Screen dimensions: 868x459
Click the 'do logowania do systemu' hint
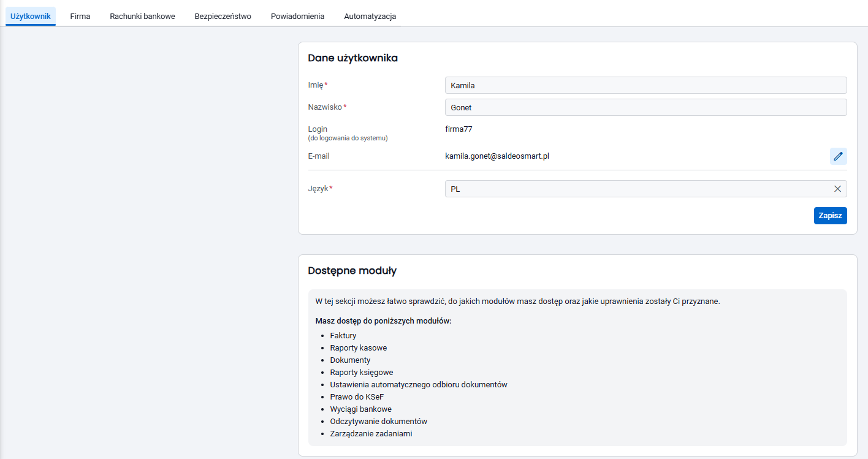coord(348,138)
